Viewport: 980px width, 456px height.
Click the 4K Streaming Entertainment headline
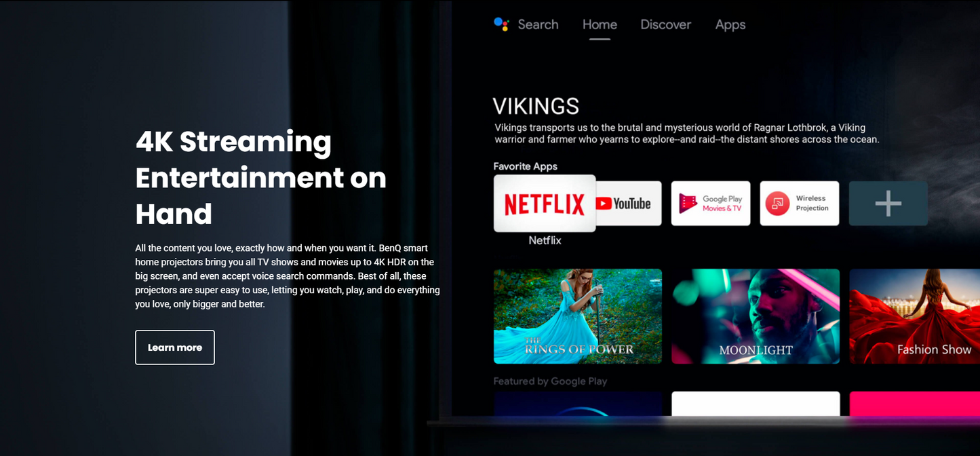[260, 178]
